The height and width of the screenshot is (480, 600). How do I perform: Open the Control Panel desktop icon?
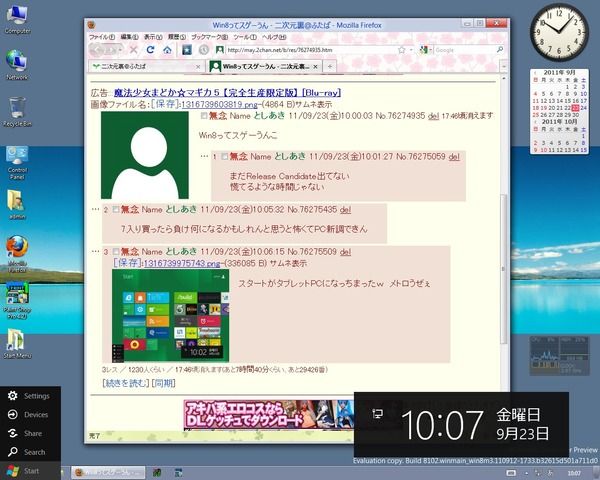17,163
